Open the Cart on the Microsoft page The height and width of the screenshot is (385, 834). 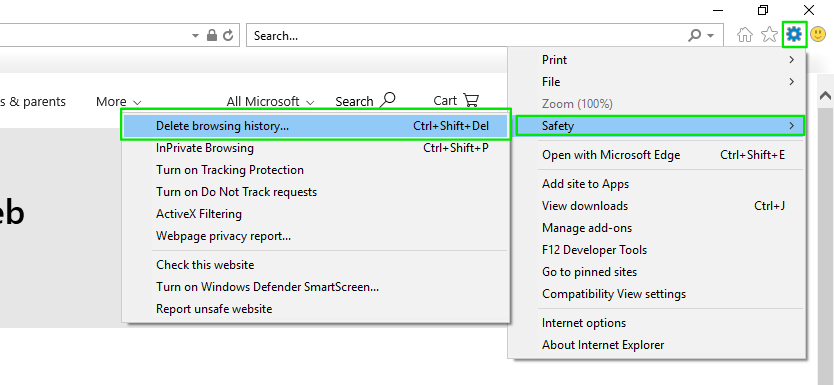[456, 101]
